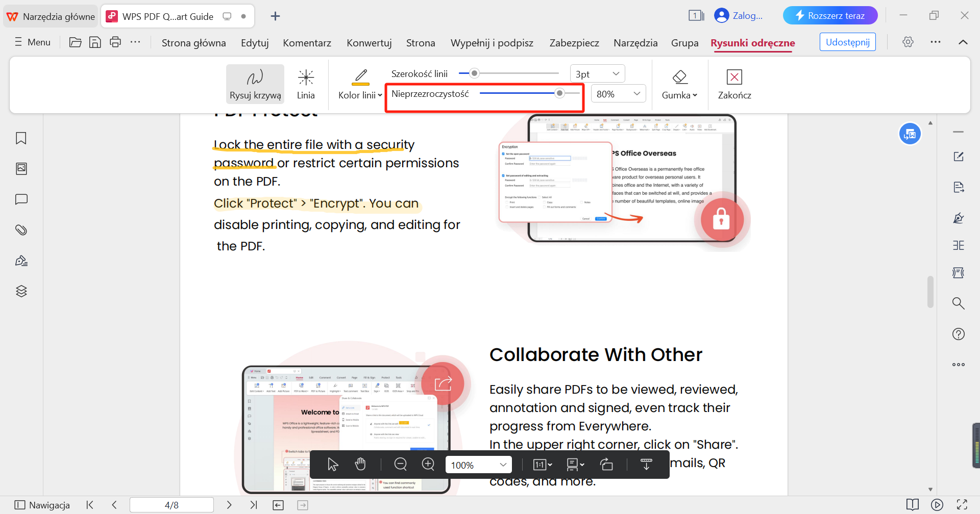Viewport: 980px width, 514px height.
Task: Click the pen sign icon in right sidebar
Action: point(959,218)
